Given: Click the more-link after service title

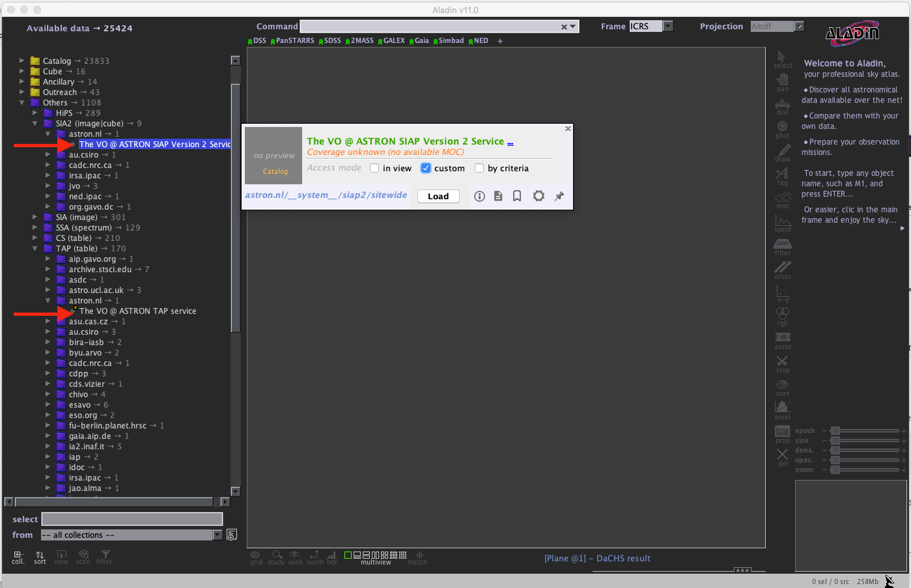Looking at the screenshot, I should tap(511, 141).
